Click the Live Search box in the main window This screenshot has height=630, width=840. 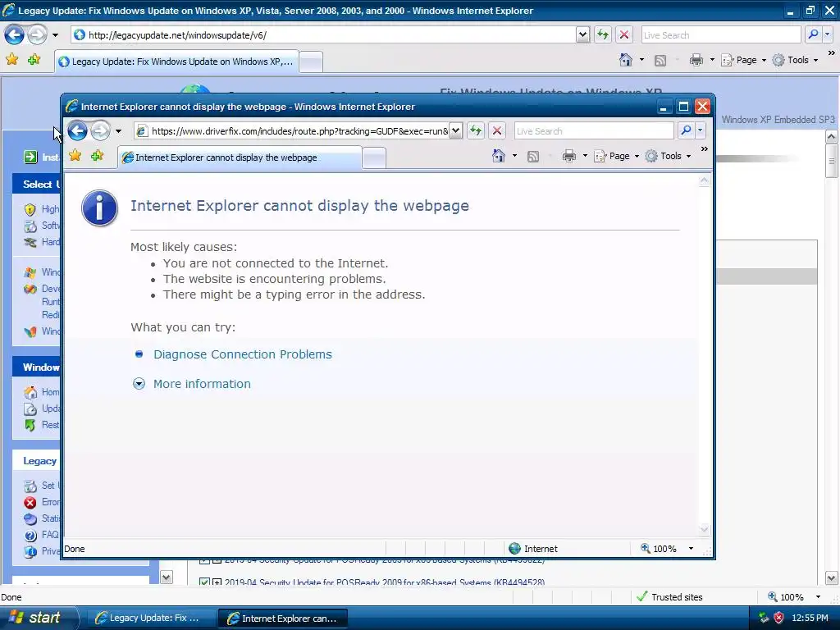tap(721, 34)
